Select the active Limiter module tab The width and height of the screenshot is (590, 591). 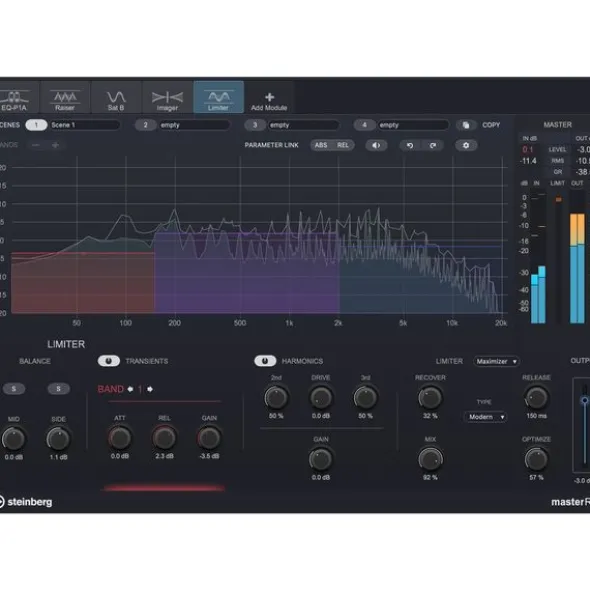click(219, 97)
